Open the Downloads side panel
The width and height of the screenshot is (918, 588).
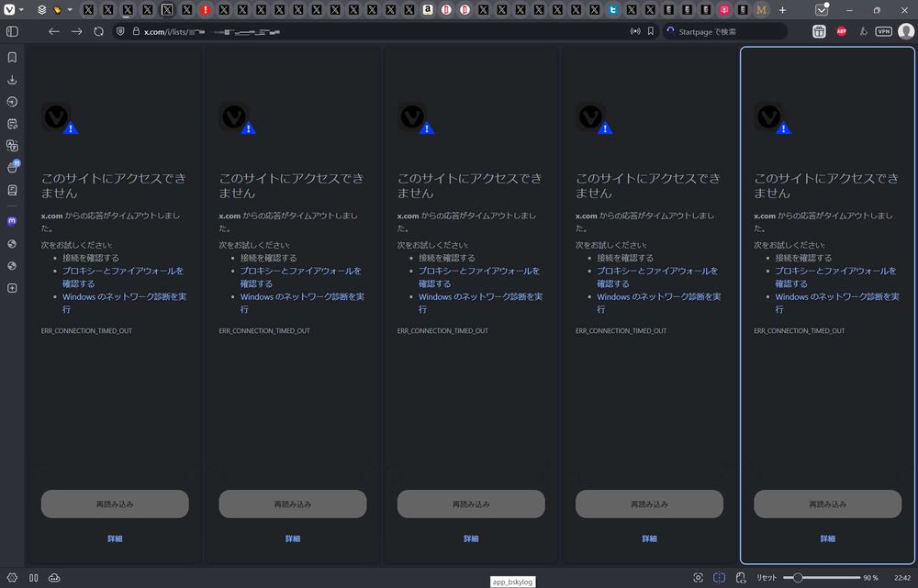point(12,80)
